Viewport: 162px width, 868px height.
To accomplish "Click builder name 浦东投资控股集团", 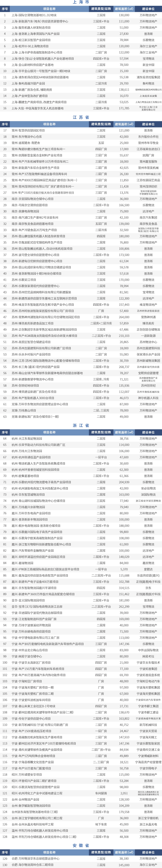I will 148,77.
